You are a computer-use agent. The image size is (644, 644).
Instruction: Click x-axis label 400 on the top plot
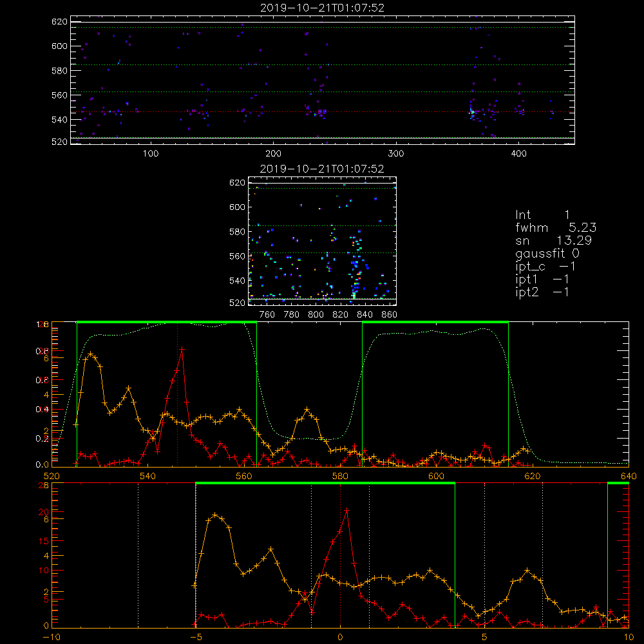point(518,154)
